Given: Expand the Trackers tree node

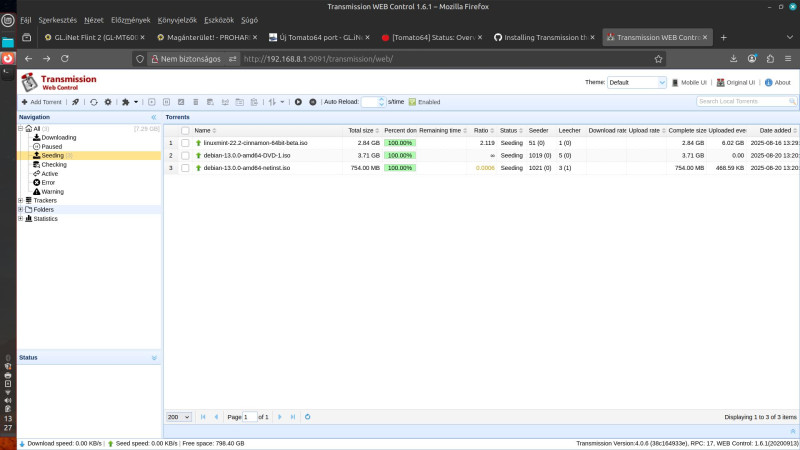Looking at the screenshot, I should coord(20,201).
